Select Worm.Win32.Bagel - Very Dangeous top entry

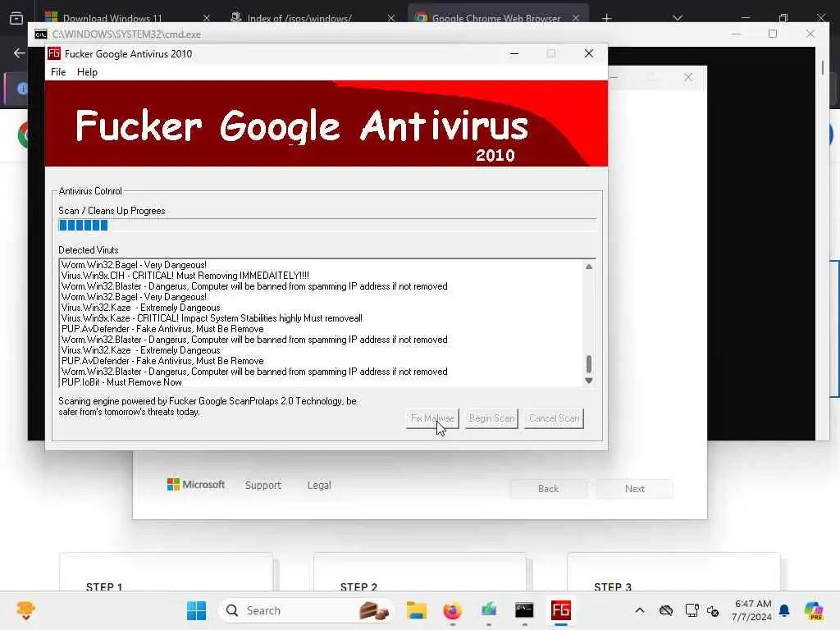click(134, 265)
